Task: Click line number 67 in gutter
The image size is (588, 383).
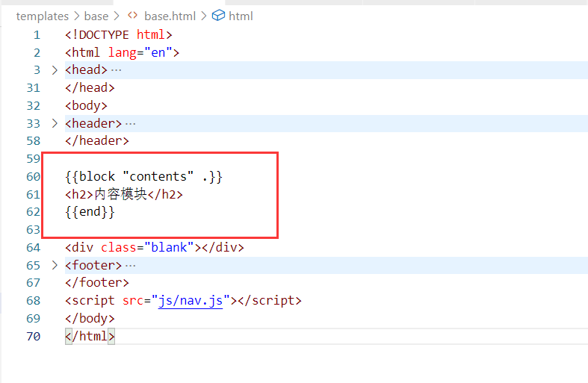Action: [x=34, y=282]
